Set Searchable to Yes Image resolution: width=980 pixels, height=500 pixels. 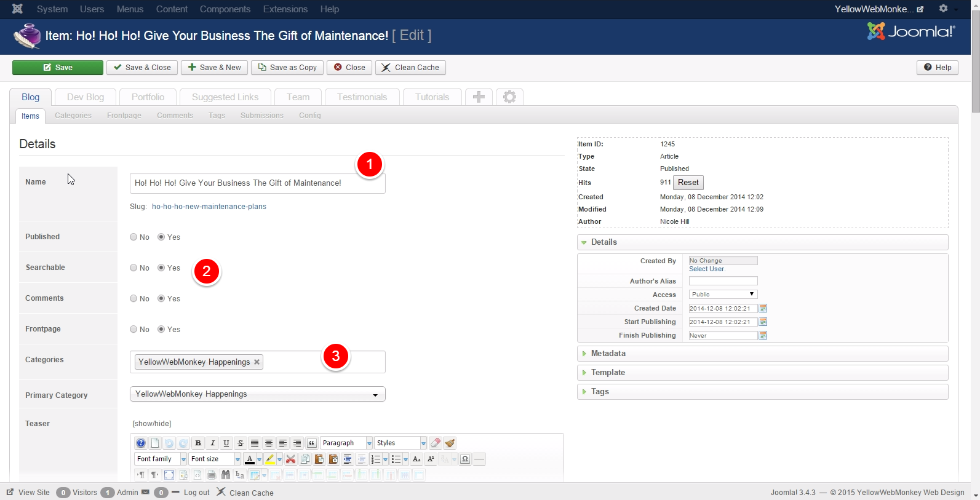click(161, 268)
